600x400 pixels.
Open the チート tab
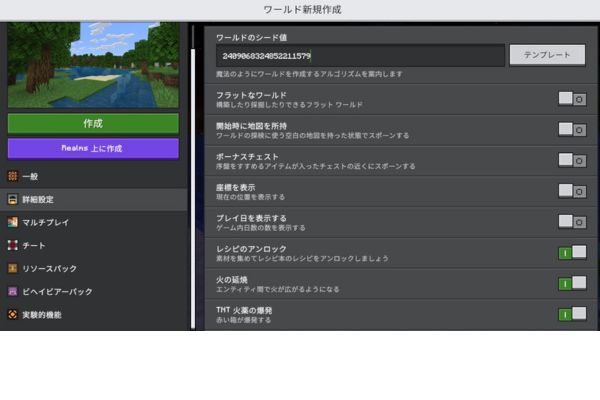click(94, 245)
